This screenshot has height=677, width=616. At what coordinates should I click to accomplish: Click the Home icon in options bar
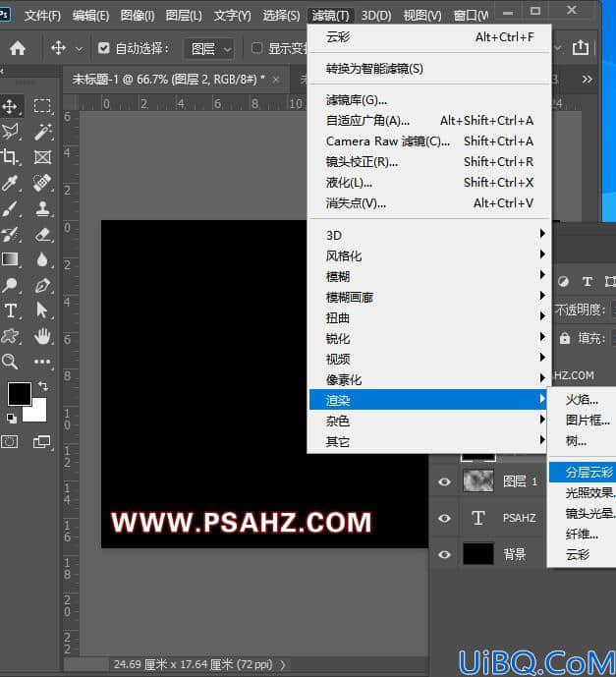[x=18, y=48]
